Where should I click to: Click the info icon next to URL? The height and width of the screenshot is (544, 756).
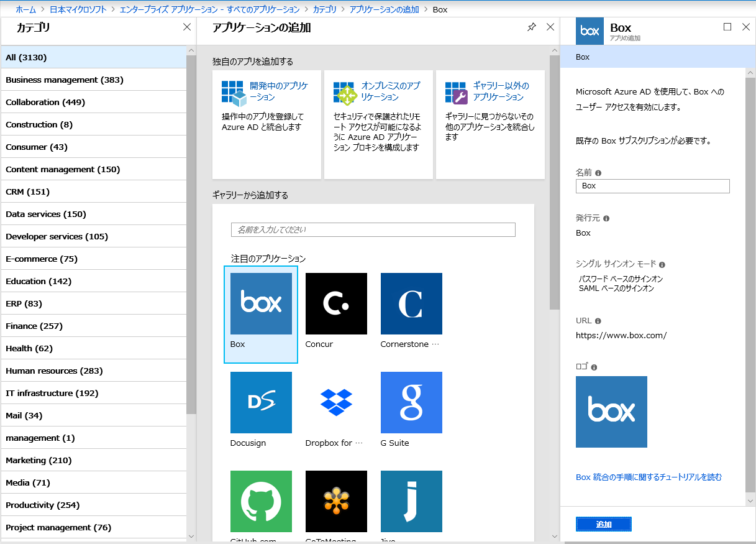598,321
